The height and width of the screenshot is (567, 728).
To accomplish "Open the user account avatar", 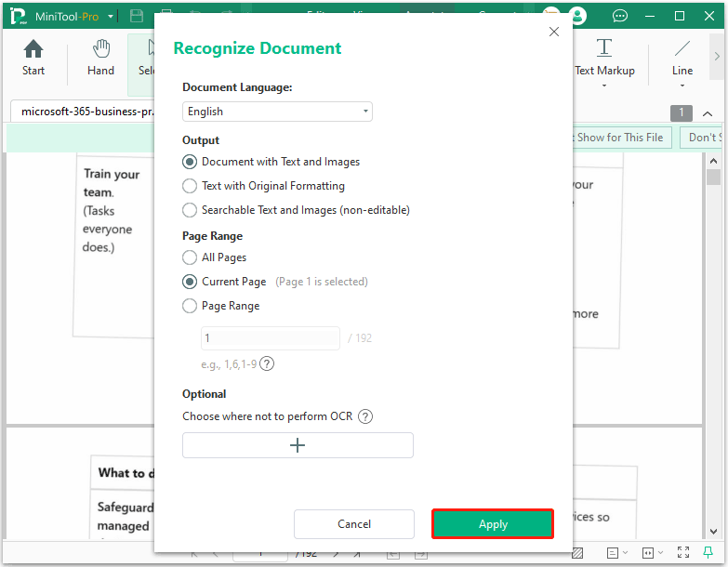I will [578, 16].
